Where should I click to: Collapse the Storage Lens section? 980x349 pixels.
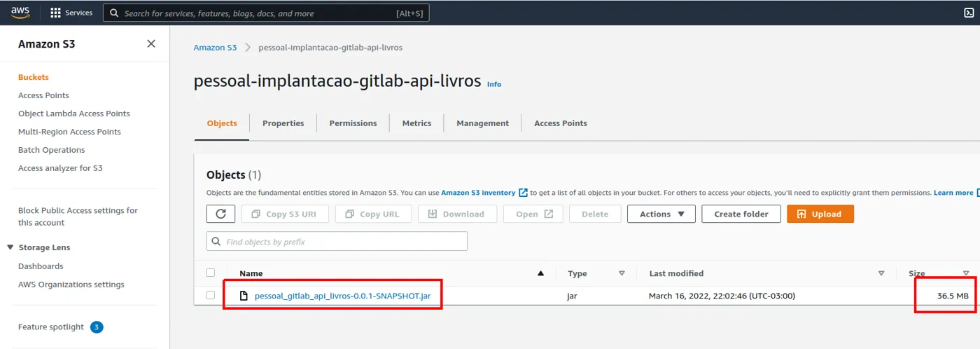[x=10, y=247]
